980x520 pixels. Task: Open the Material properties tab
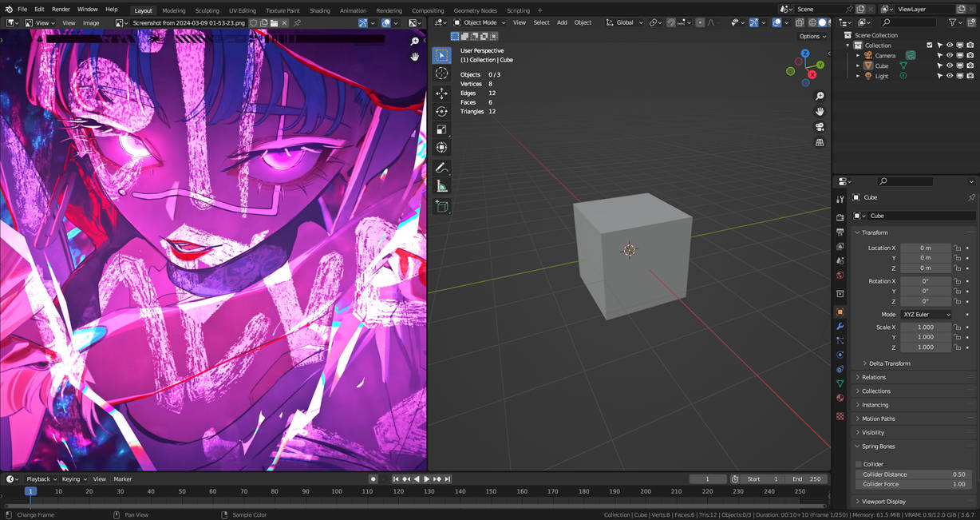(840, 398)
